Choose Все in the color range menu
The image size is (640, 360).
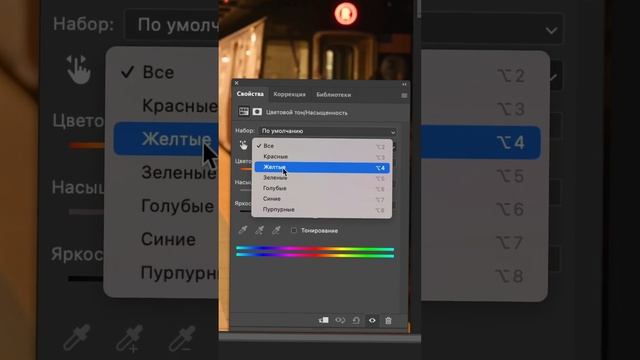coord(322,146)
